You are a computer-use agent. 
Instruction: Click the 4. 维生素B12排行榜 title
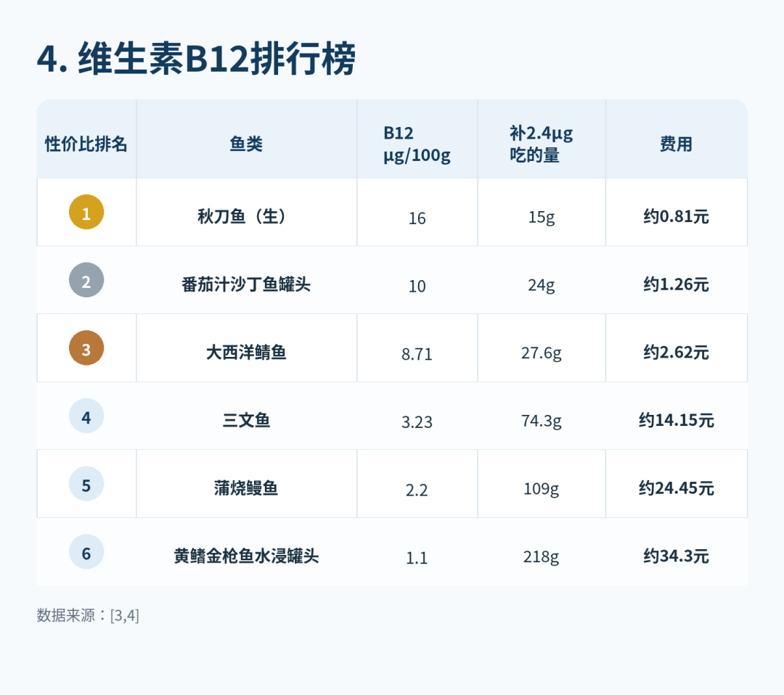[196, 59]
